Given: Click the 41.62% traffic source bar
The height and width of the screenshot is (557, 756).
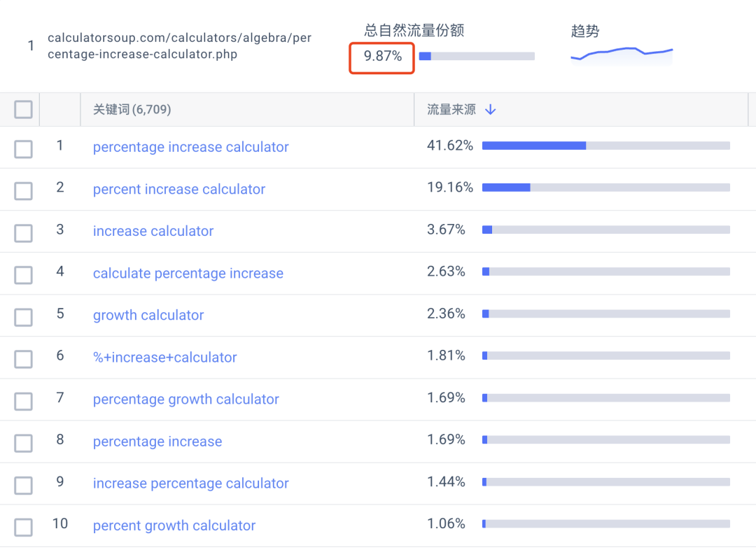Looking at the screenshot, I should (x=606, y=146).
